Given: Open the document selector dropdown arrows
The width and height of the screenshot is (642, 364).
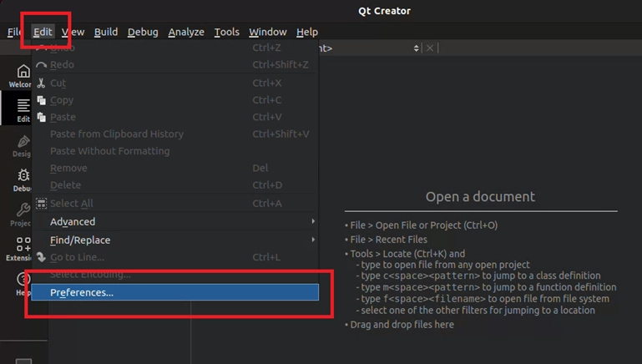Looking at the screenshot, I should pyautogui.click(x=416, y=48).
